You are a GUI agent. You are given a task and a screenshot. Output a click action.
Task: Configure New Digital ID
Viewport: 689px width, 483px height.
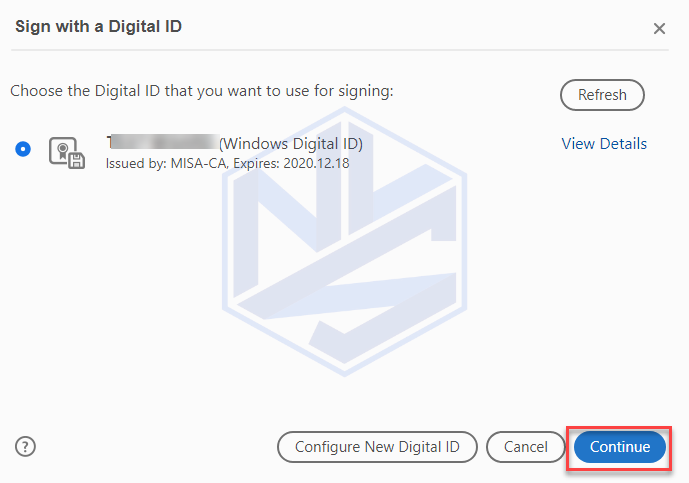point(377,447)
